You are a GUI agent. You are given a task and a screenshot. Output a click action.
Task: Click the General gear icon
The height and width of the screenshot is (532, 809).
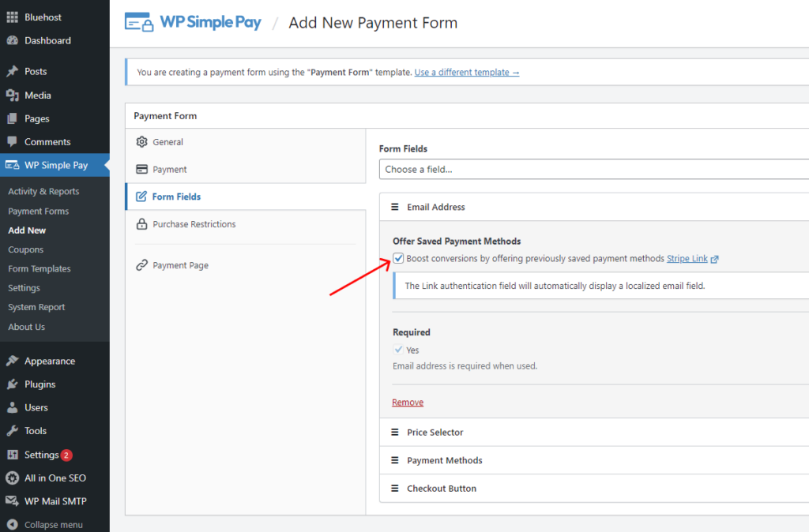[x=141, y=142]
